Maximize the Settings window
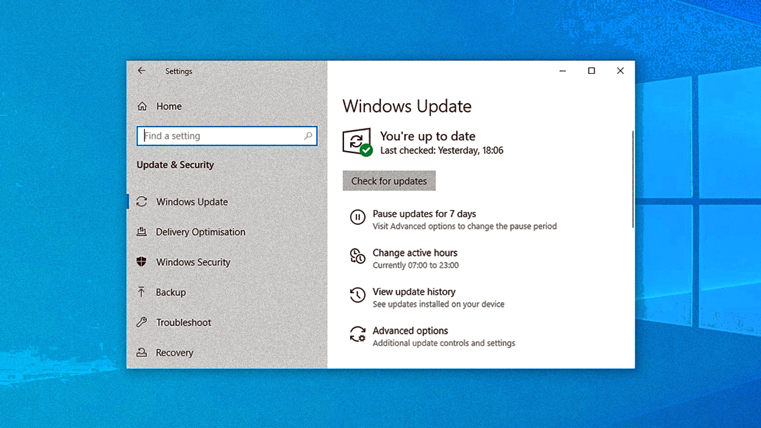 [x=591, y=71]
